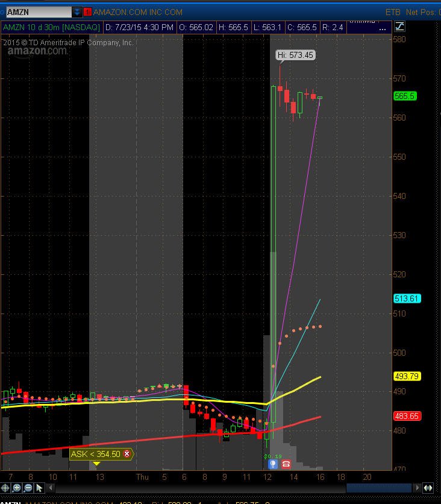This screenshot has width=441, height=504.
Task: Click the Thu date label on time axis
Action: pos(142,477)
